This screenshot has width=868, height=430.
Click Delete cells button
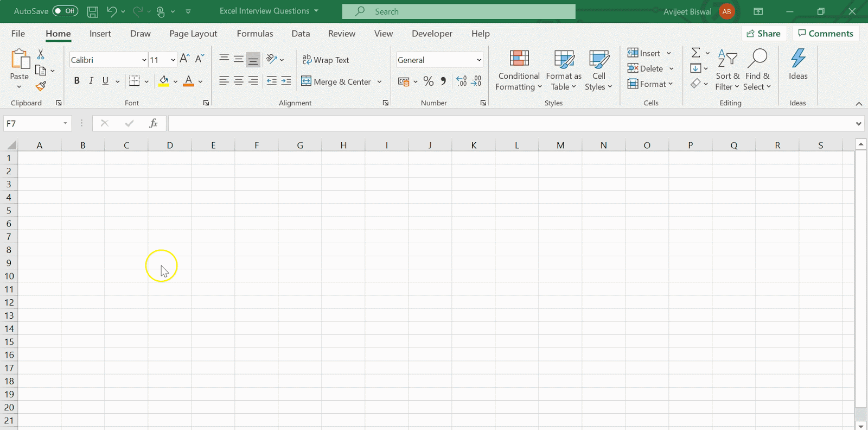(x=646, y=68)
